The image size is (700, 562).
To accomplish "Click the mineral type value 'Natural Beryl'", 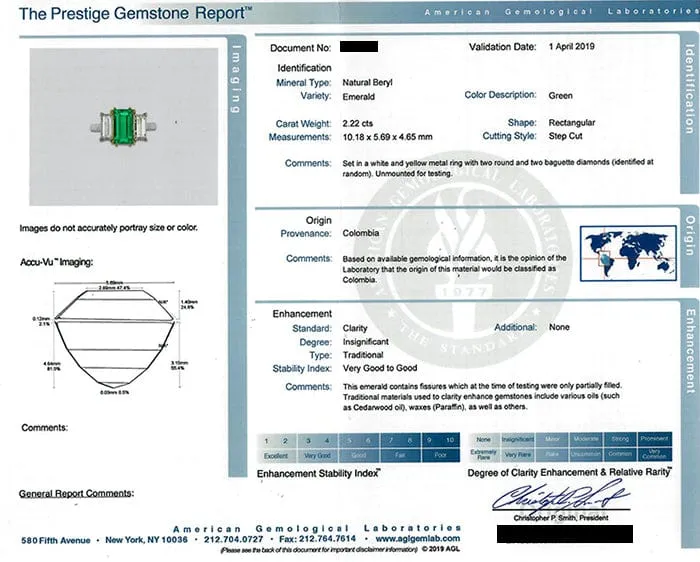I will tap(367, 82).
